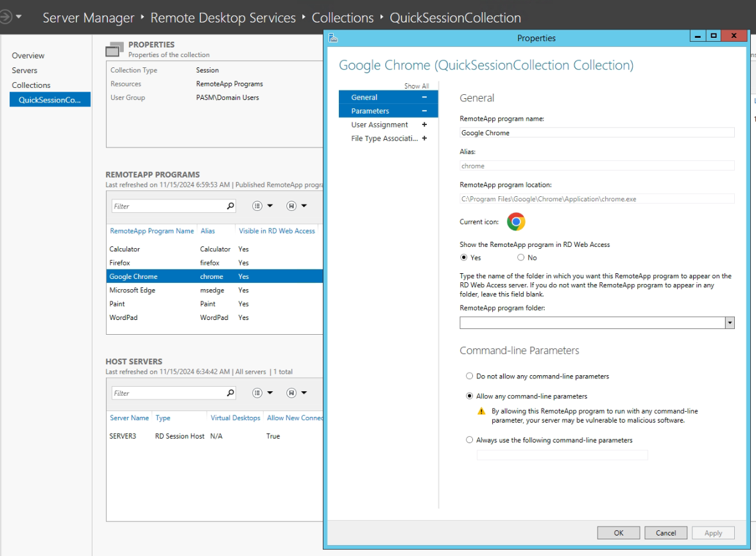Select the Paint row
This screenshot has height=556, width=756.
click(x=214, y=304)
